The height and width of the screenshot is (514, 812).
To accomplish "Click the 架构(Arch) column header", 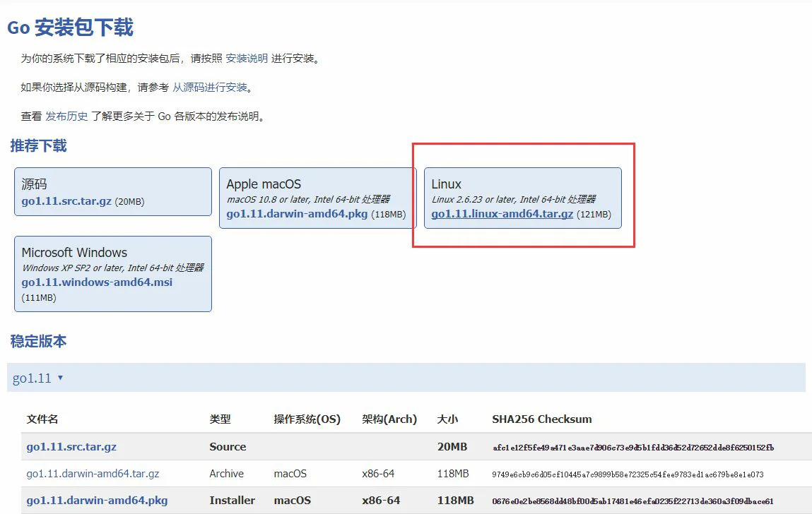I will (x=389, y=419).
